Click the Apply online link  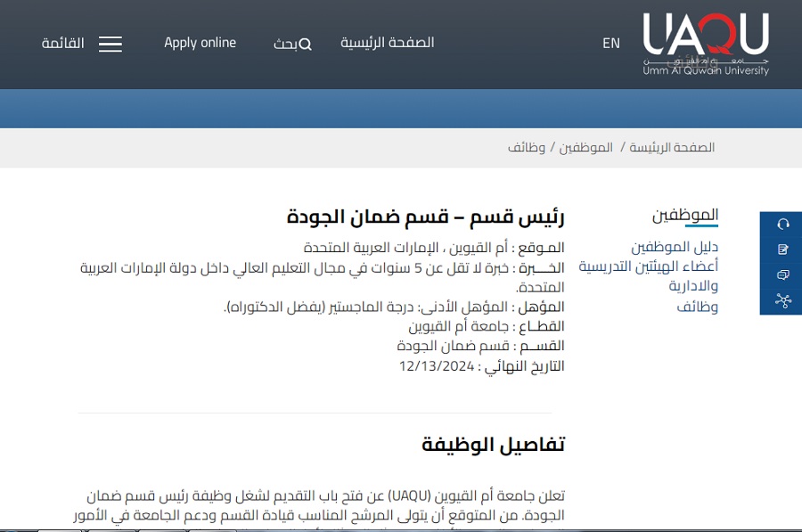pyautogui.click(x=200, y=43)
